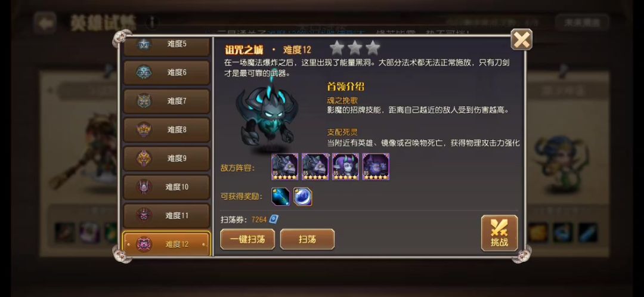View the blue staff reward item
Screen dimensions: 644x297
pos(281,196)
